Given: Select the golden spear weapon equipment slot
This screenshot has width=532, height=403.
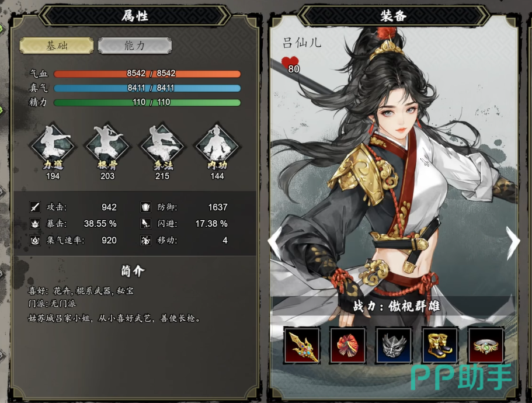Looking at the screenshot, I should 302,346.
